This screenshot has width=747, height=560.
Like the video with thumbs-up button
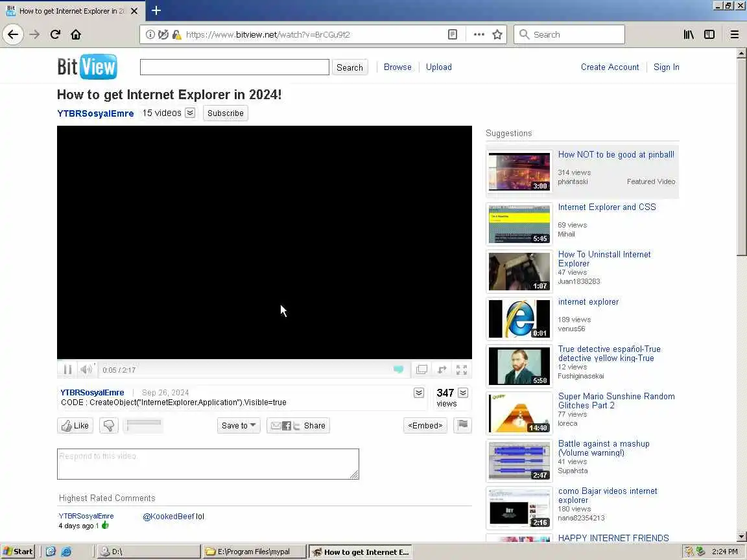pos(75,426)
